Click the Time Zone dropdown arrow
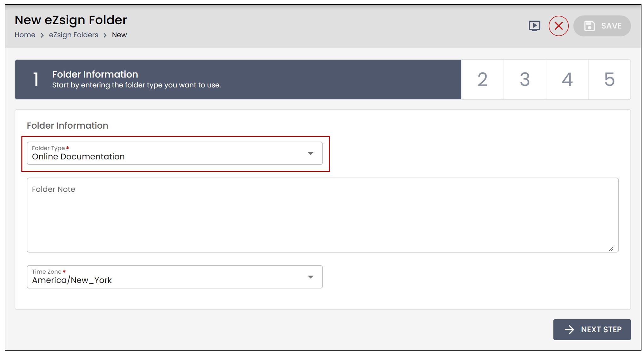Image resolution: width=644 pixels, height=355 pixels. (311, 277)
